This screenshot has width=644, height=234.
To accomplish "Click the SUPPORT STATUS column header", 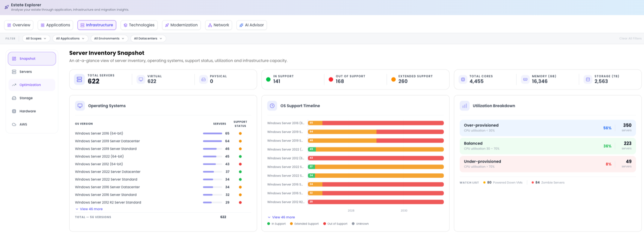I will (x=240, y=124).
